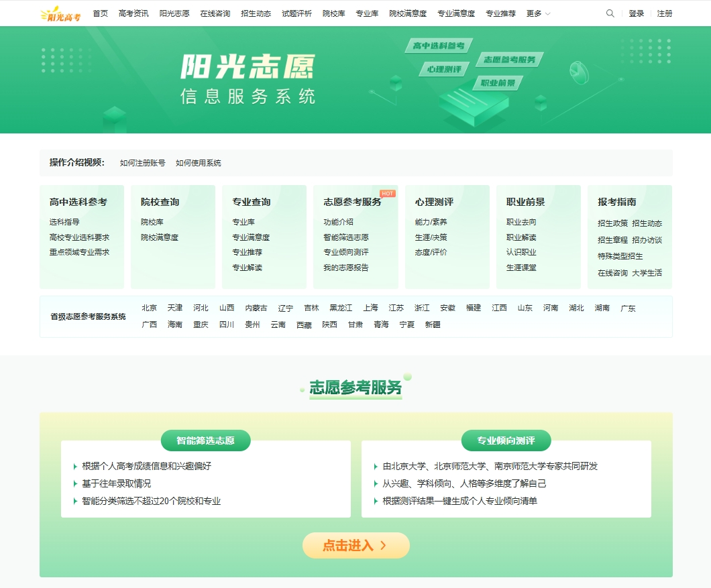Image resolution: width=711 pixels, height=588 pixels.
Task: Open 我的志愿报告 link
Action: [346, 268]
